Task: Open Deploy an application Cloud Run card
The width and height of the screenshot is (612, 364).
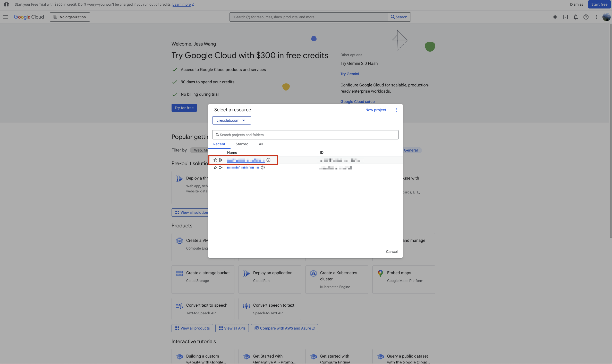Action: 270,280
